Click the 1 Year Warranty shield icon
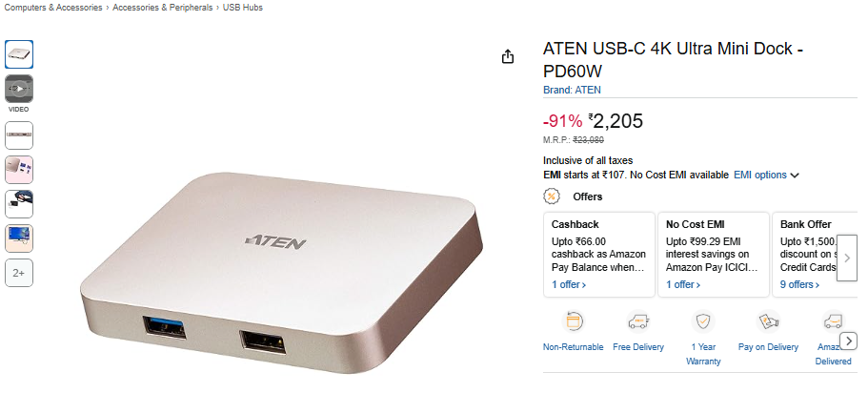This screenshot has width=868, height=393. pyautogui.click(x=703, y=321)
